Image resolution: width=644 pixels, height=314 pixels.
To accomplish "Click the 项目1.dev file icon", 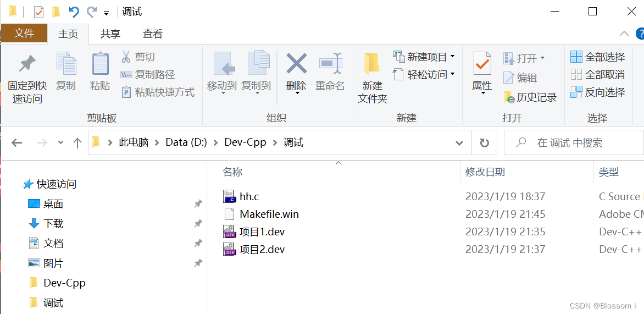I will point(229,232).
